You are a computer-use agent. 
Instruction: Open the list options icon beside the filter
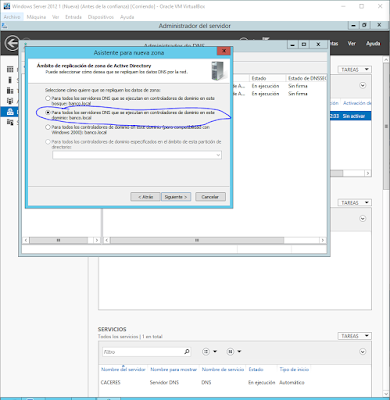tap(206, 352)
